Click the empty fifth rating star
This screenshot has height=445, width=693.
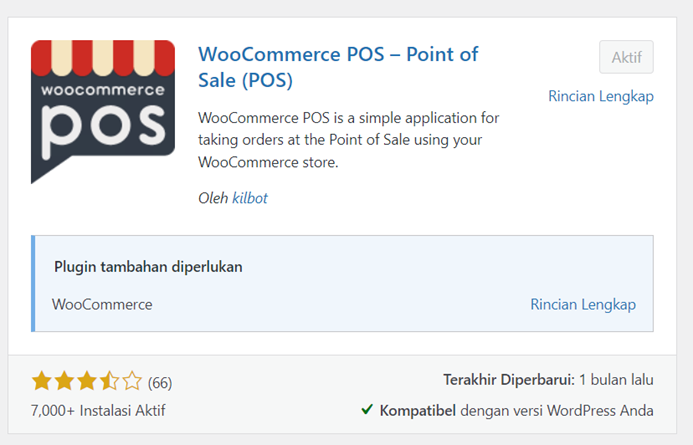(132, 381)
